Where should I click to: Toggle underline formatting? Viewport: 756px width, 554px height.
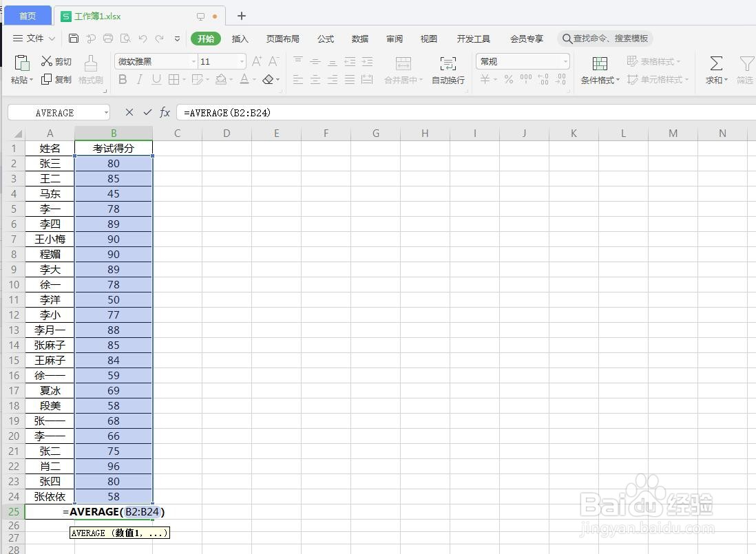tap(156, 79)
